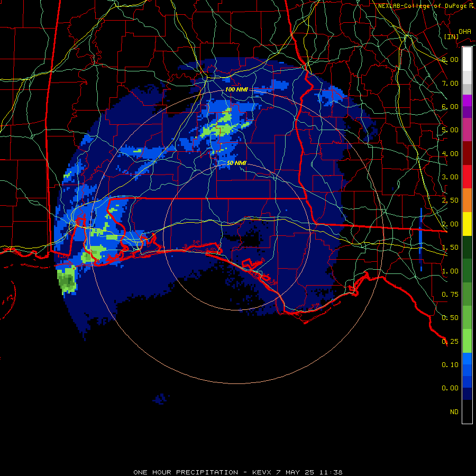
Task: Select the 0.50 legend label
Action: (450, 318)
